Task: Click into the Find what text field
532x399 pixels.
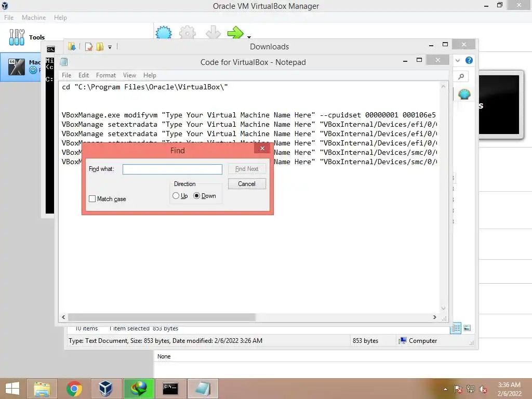Action: point(172,169)
